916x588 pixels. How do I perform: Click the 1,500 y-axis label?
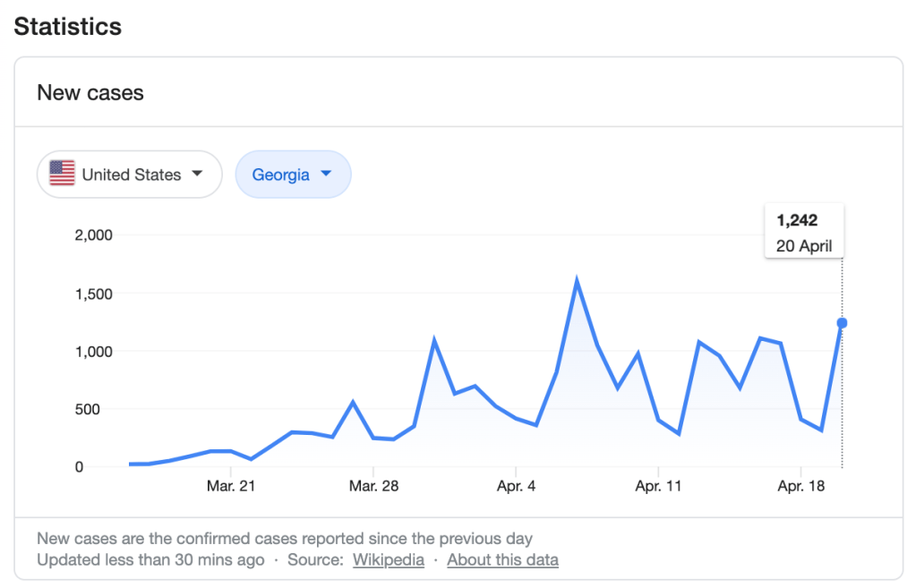pyautogui.click(x=92, y=294)
